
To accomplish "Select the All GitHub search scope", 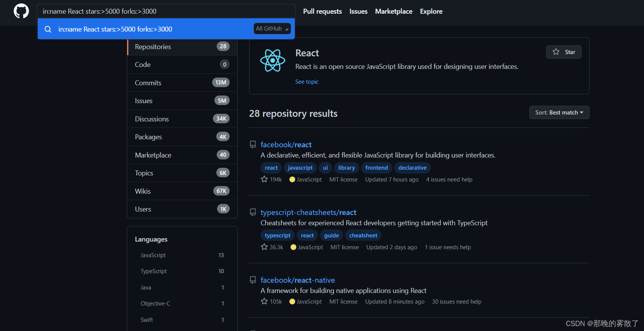I will [x=272, y=29].
